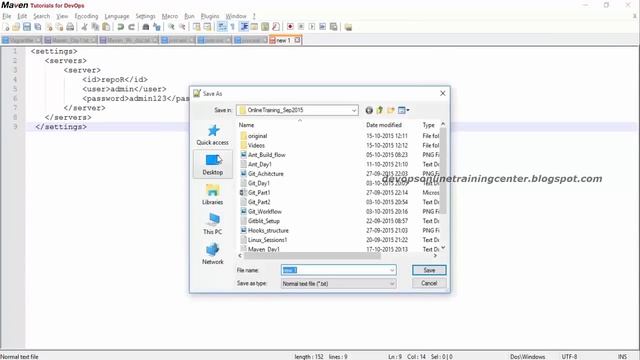Open the File menu
This screenshot has width=640, height=360.
[7, 16]
